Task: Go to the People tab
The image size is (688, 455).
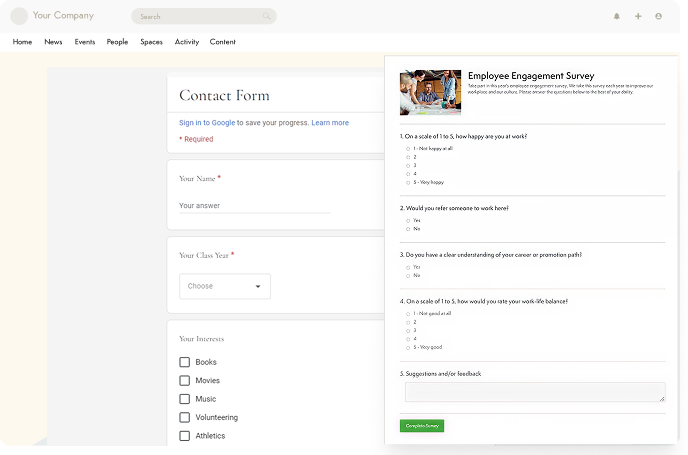Action: [x=117, y=42]
